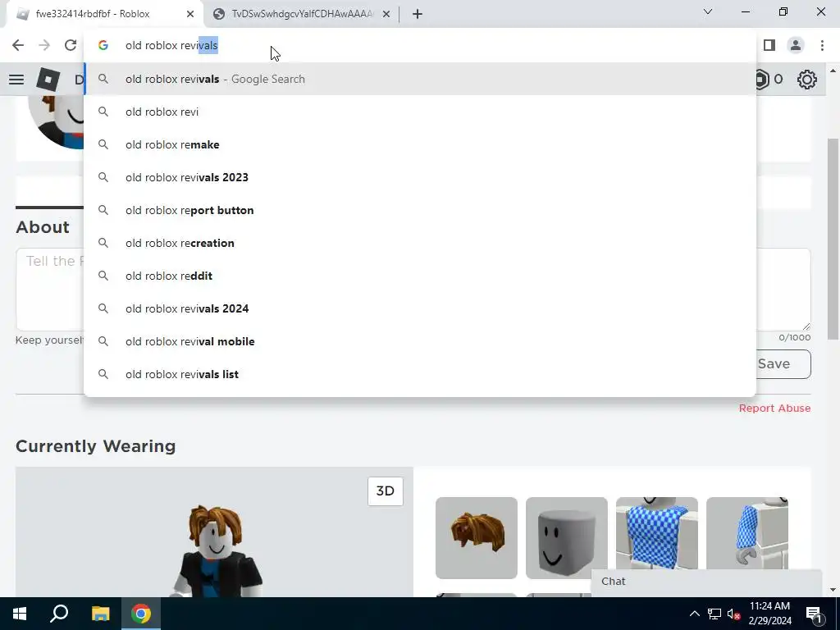The width and height of the screenshot is (840, 630).
Task: Click the Save button for About
Action: pos(783,364)
